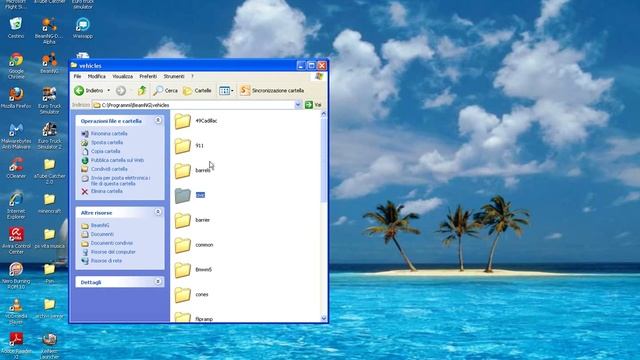
Task: Open Avira Control Center desktop icon
Action: [x=16, y=241]
